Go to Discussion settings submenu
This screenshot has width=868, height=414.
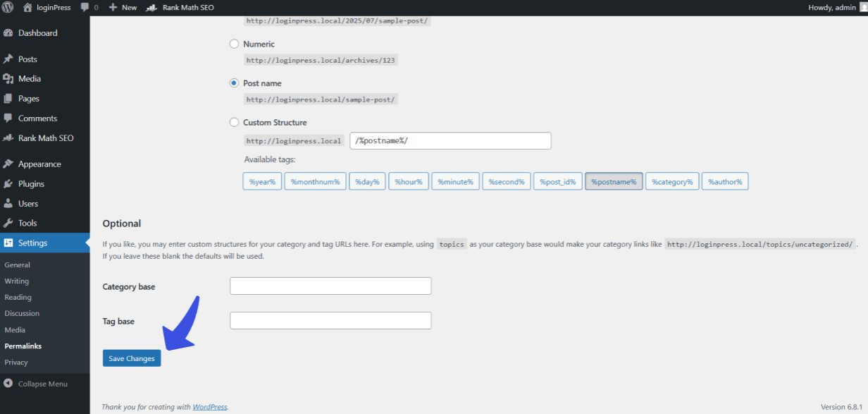22,314
